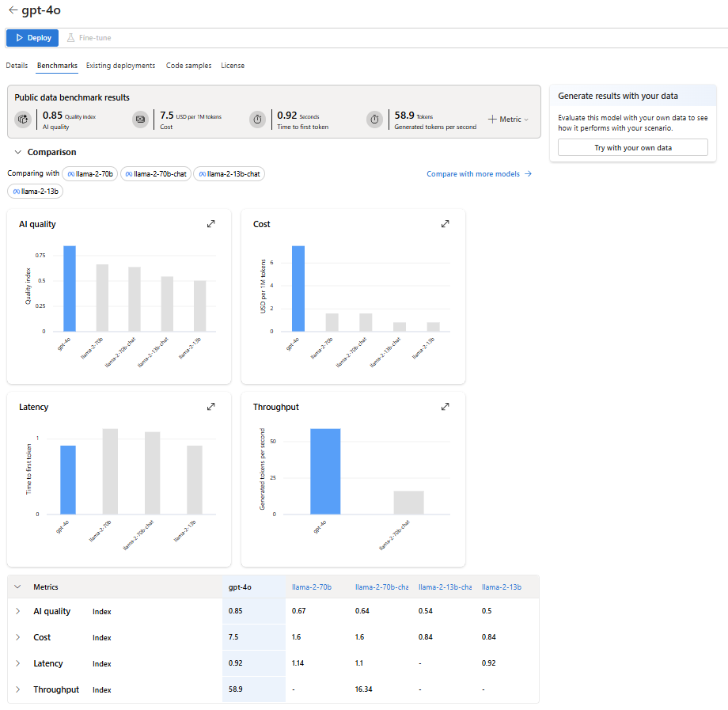The image size is (728, 710).
Task: Expand the Throughput chart
Action: pos(445,406)
